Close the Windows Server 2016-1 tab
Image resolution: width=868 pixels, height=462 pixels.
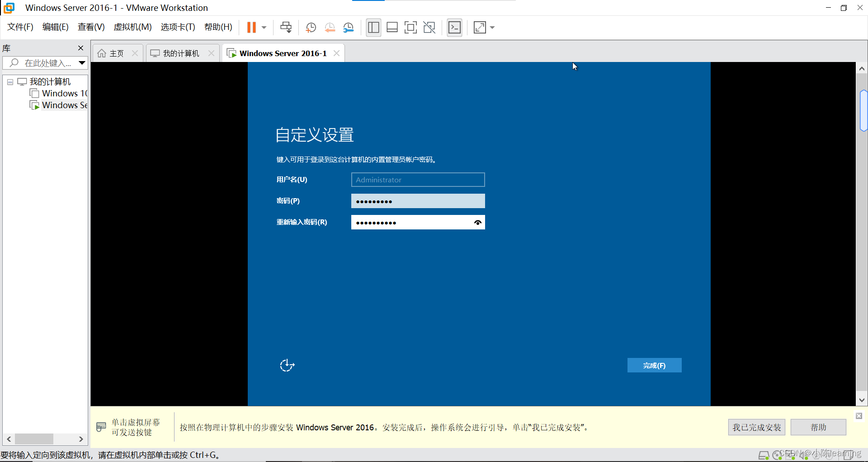coord(336,53)
